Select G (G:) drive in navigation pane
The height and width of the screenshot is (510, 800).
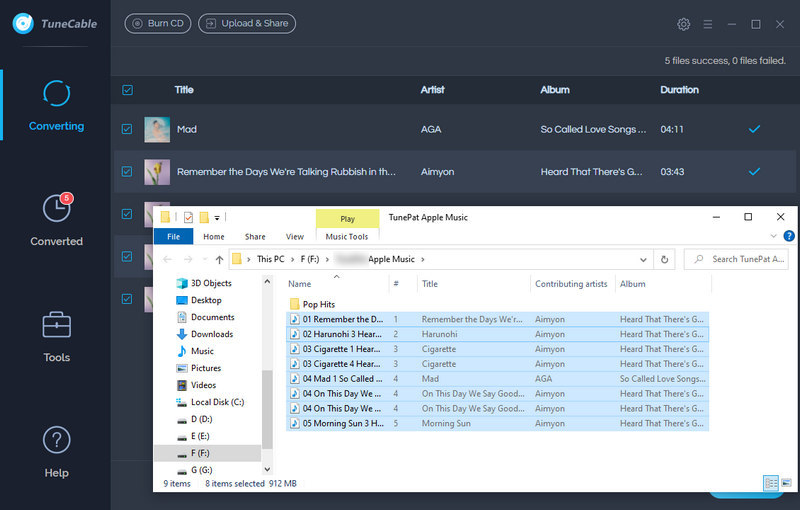click(202, 470)
